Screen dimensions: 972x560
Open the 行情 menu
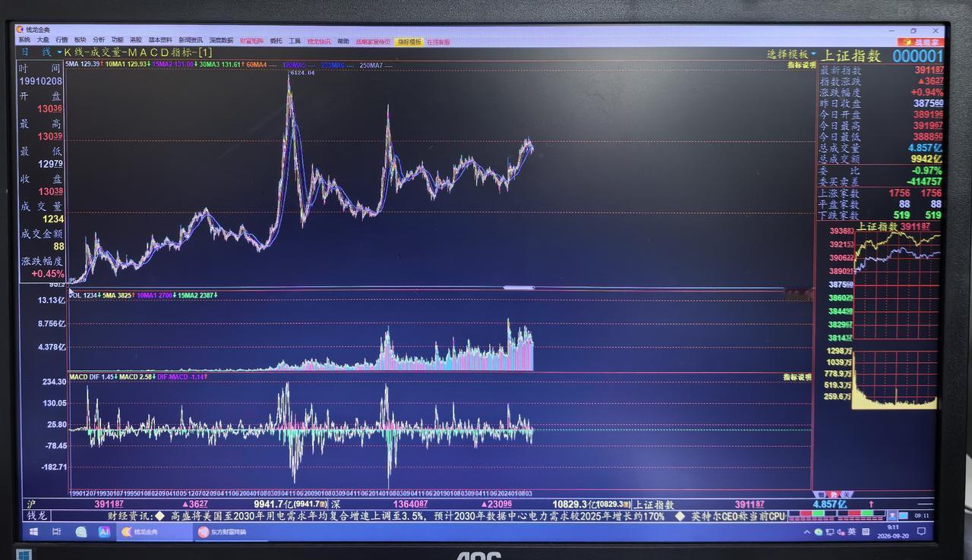tap(62, 40)
